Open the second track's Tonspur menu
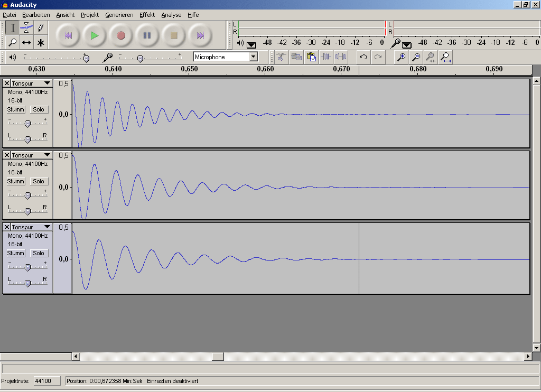This screenshot has width=541, height=392. tap(31, 155)
